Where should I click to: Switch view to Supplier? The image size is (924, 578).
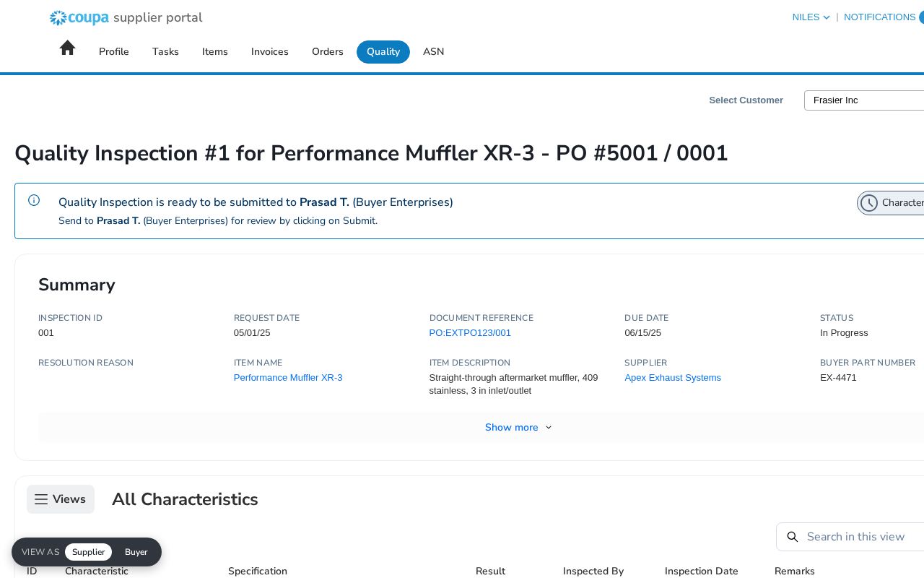88,552
